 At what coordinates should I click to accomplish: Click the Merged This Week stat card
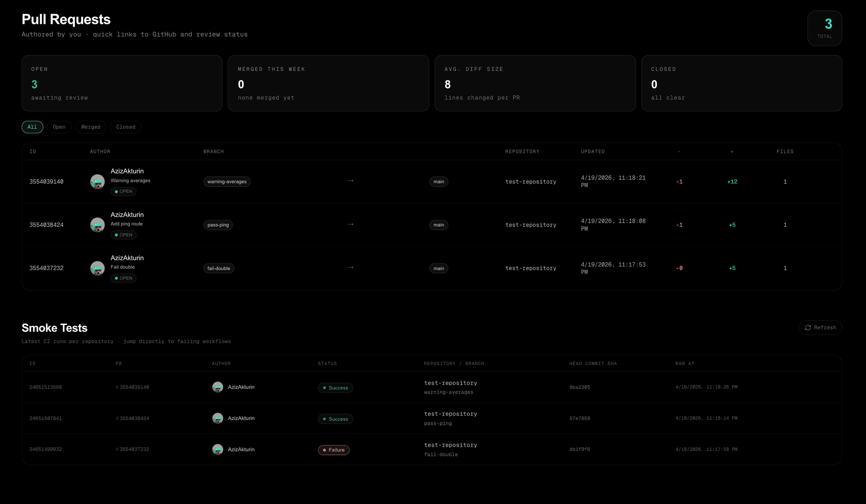click(x=328, y=83)
